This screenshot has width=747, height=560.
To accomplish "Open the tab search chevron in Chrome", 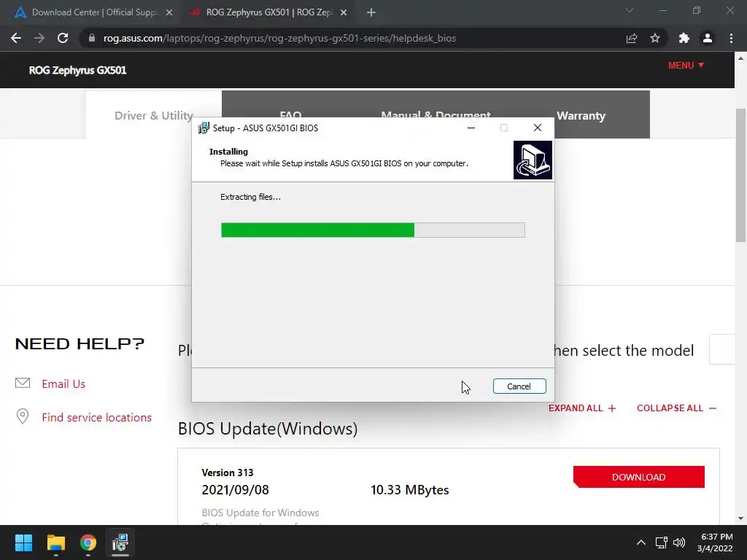I will (x=630, y=10).
